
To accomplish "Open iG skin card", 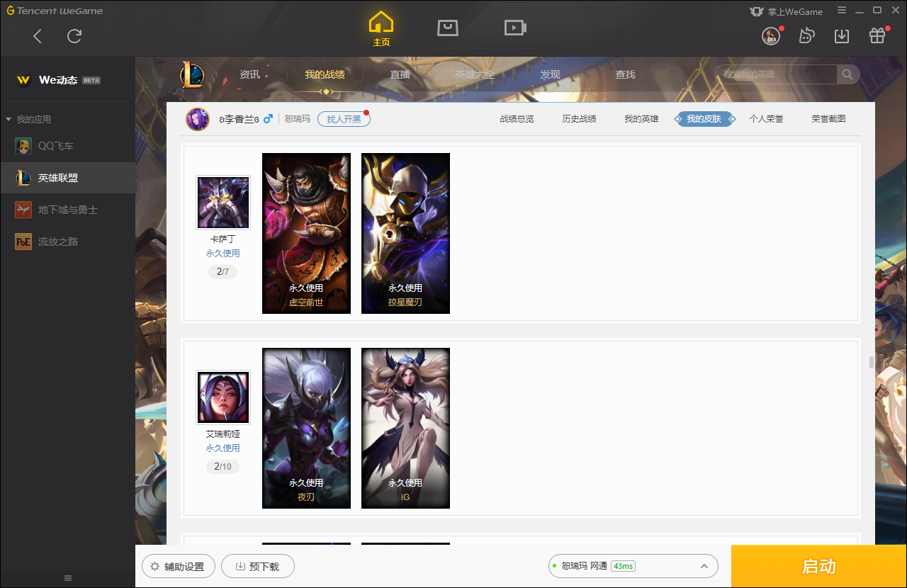I will point(405,428).
